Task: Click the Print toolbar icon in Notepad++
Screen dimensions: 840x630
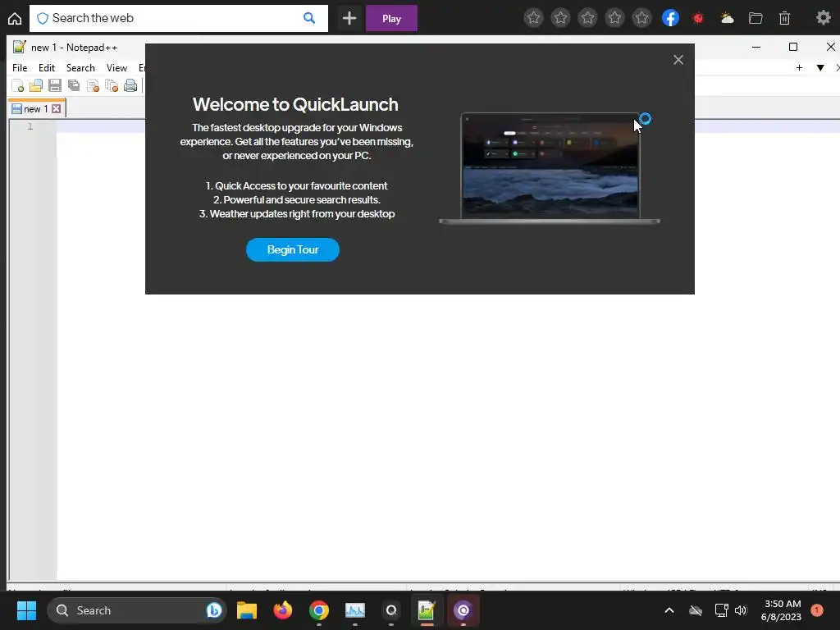Action: [x=130, y=85]
